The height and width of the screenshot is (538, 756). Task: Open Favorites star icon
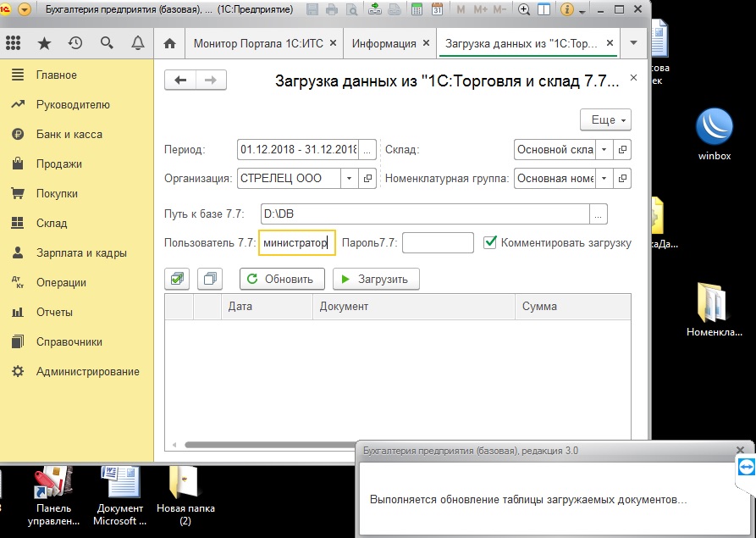pos(44,43)
